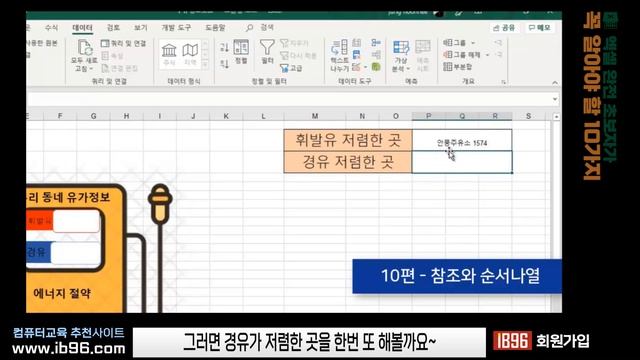
Task: Click the data validation icon
Action: coord(356,67)
